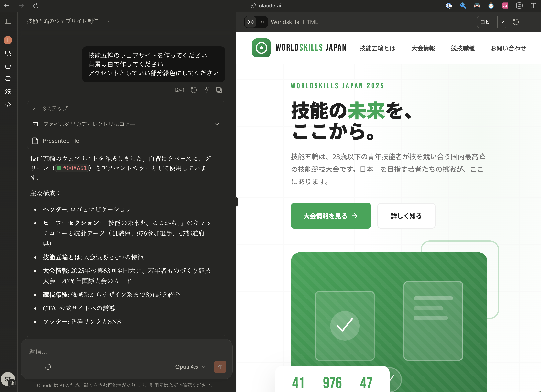Open the ST user profile avatar

point(8,379)
